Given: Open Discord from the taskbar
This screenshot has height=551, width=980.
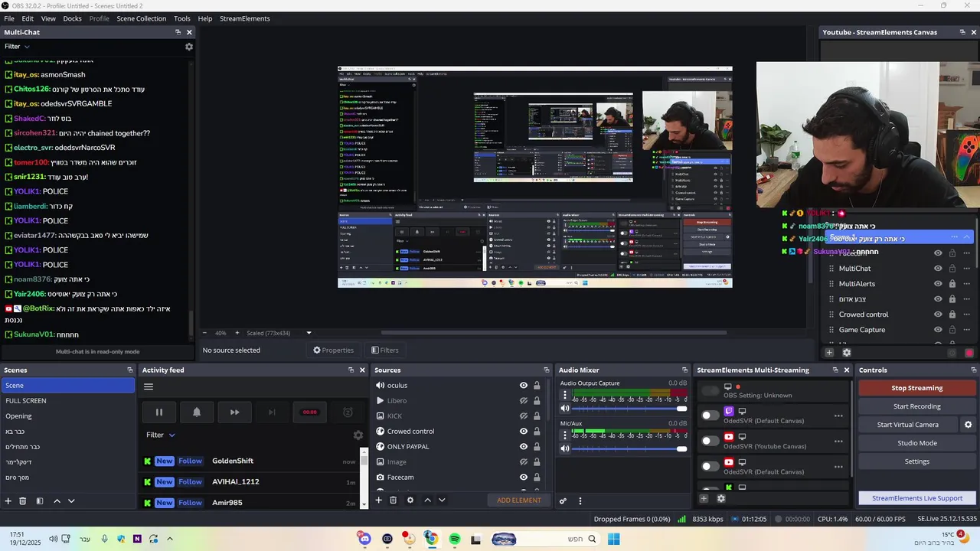Looking at the screenshot, I should [364, 540].
